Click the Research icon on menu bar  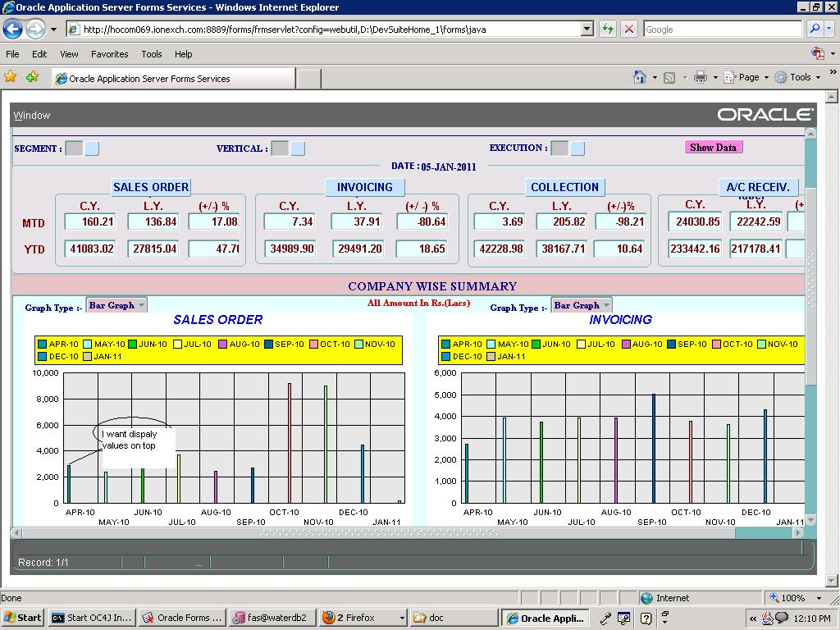[x=818, y=53]
